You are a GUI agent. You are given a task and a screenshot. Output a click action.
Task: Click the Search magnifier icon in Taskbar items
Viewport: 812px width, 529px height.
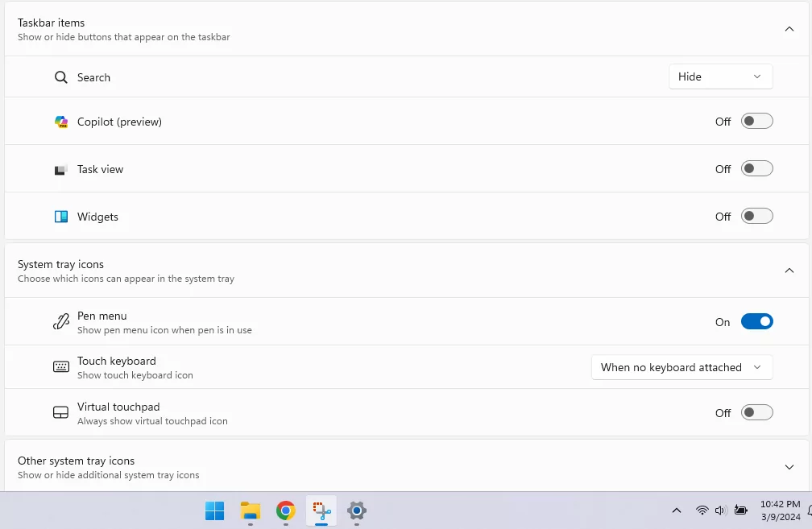click(61, 77)
